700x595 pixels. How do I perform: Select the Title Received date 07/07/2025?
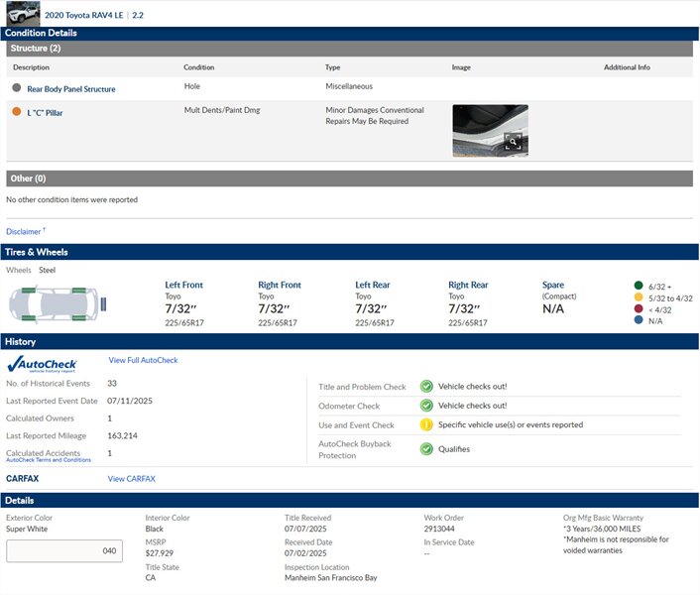pyautogui.click(x=305, y=529)
